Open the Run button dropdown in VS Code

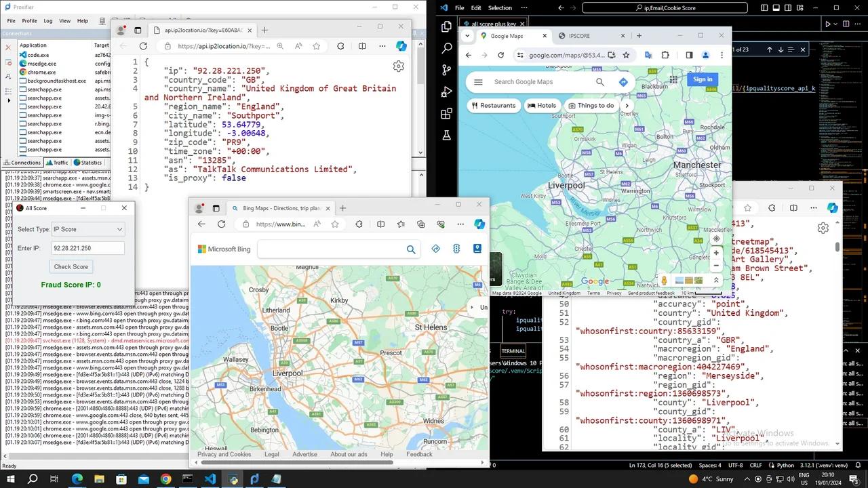tap(835, 24)
